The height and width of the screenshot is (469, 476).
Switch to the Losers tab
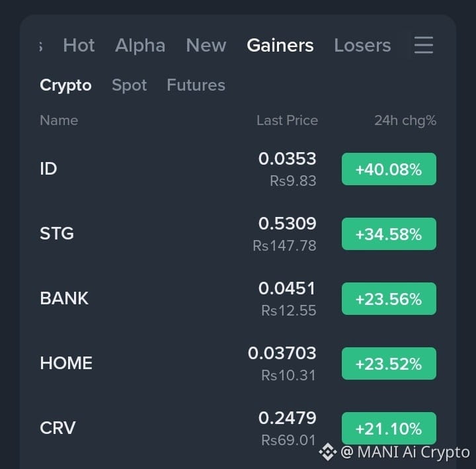pos(362,45)
